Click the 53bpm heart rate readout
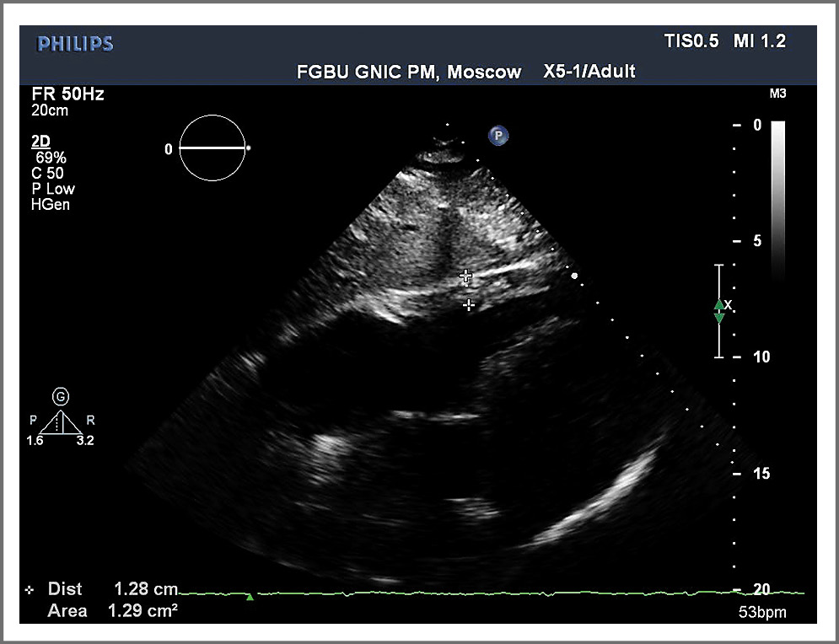The image size is (839, 644). point(761,612)
